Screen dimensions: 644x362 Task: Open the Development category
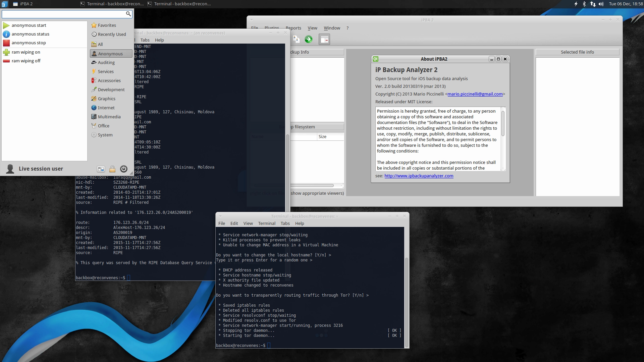[111, 89]
